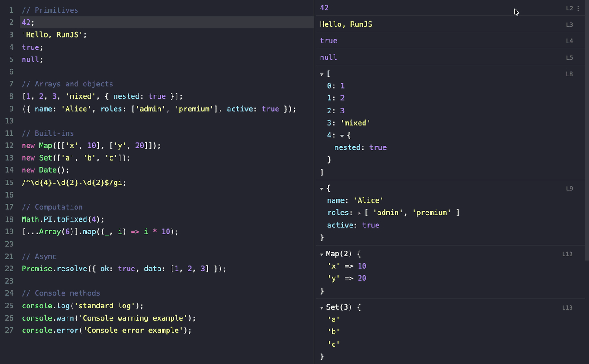Image resolution: width=589 pixels, height=364 pixels.
Task: Click the 'Hello, RunJS' output value
Action: (x=346, y=24)
